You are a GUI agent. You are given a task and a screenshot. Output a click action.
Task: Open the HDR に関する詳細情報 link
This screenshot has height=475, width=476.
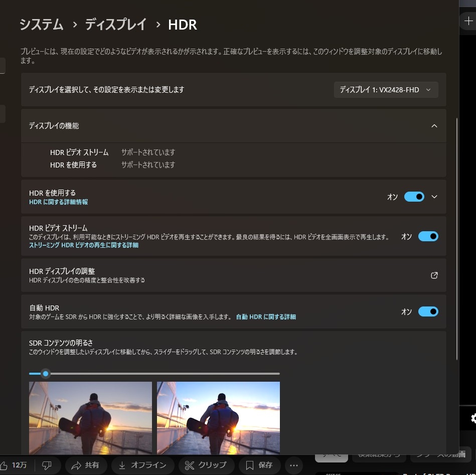point(59,202)
